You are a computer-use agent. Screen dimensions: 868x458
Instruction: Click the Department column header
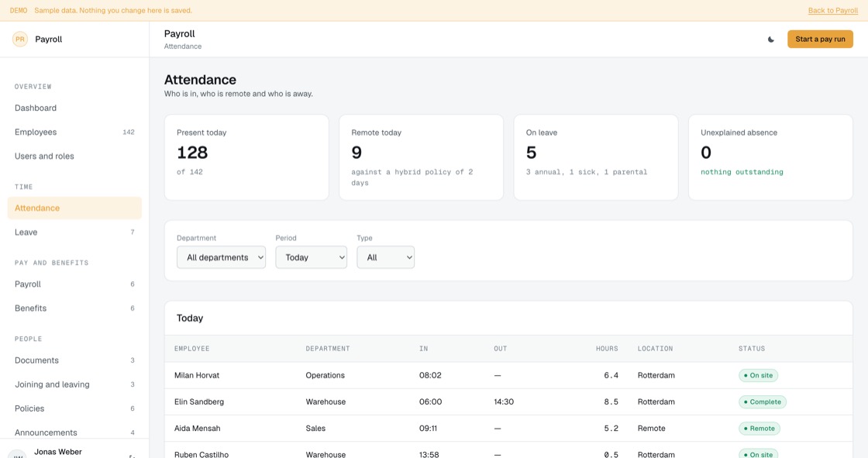[328, 349]
